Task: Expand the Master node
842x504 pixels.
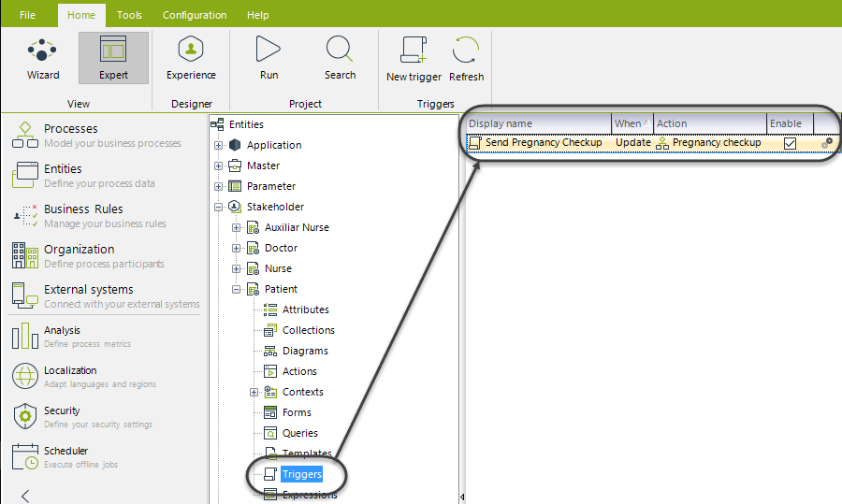Action: click(x=218, y=166)
